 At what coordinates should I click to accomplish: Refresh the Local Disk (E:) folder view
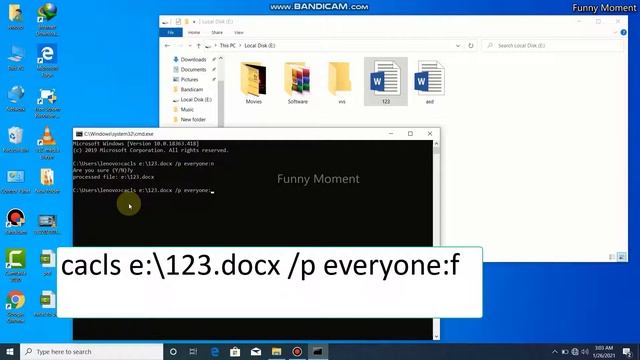coord(471,46)
